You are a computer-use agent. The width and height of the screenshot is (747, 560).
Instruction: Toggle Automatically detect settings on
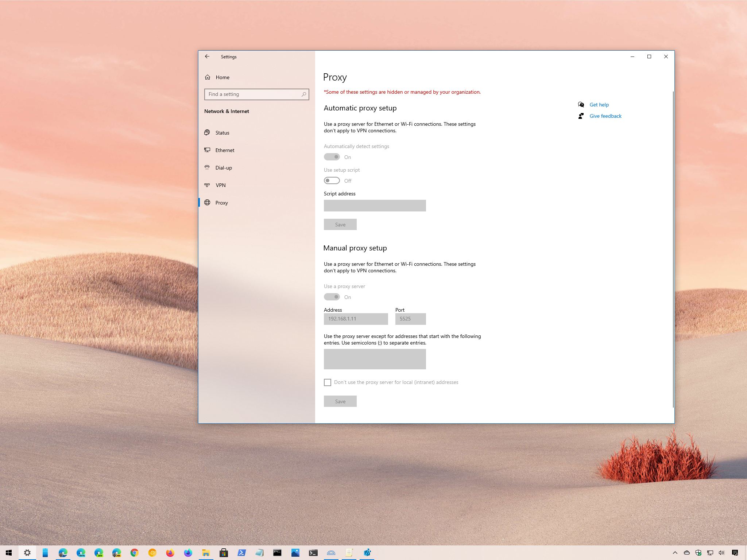click(332, 156)
